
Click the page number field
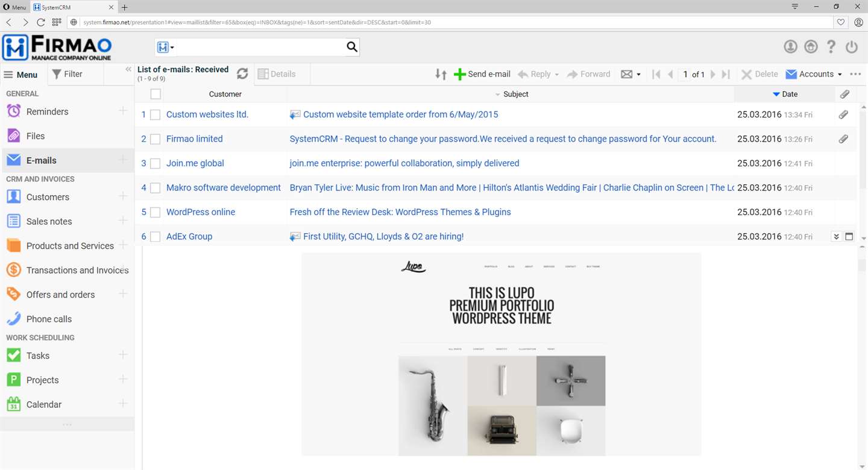pyautogui.click(x=685, y=74)
